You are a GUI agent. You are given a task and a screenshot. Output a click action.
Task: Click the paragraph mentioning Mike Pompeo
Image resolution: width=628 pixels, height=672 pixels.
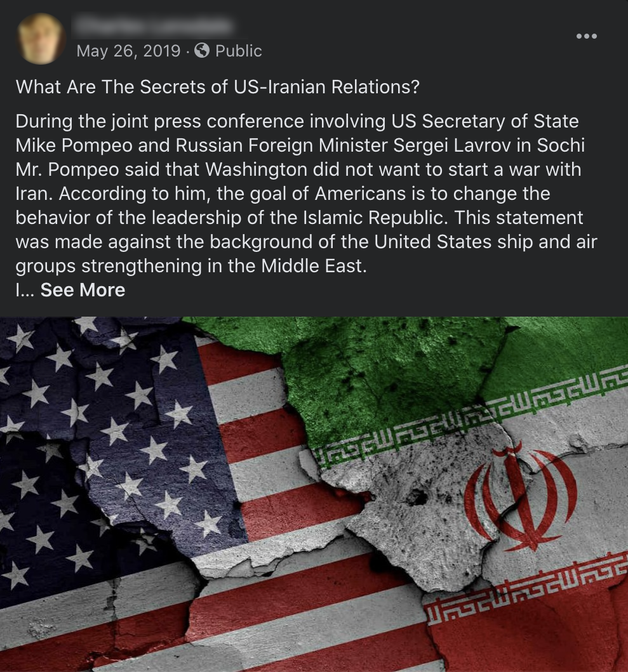click(x=306, y=194)
